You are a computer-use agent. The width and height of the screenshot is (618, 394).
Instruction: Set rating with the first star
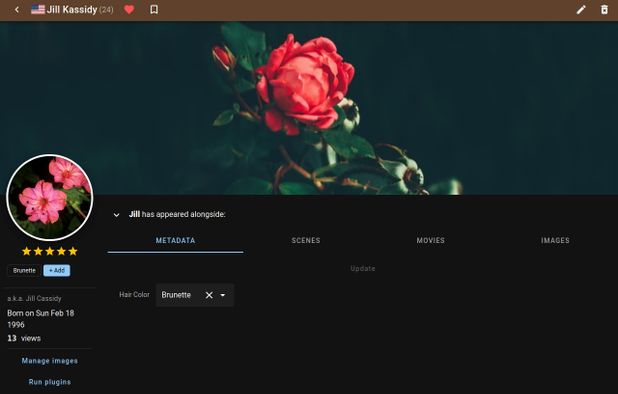click(26, 251)
